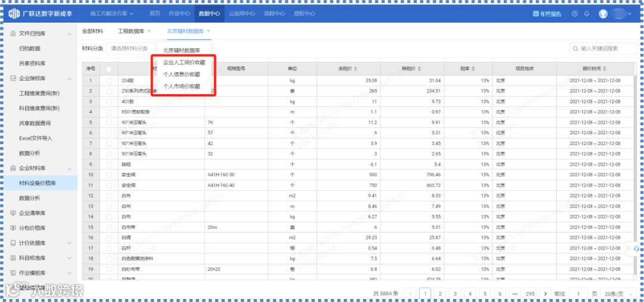Image resolution: width=644 pixels, height=302 pixels.
Task: Open the 年终报告 link
Action: click(550, 14)
